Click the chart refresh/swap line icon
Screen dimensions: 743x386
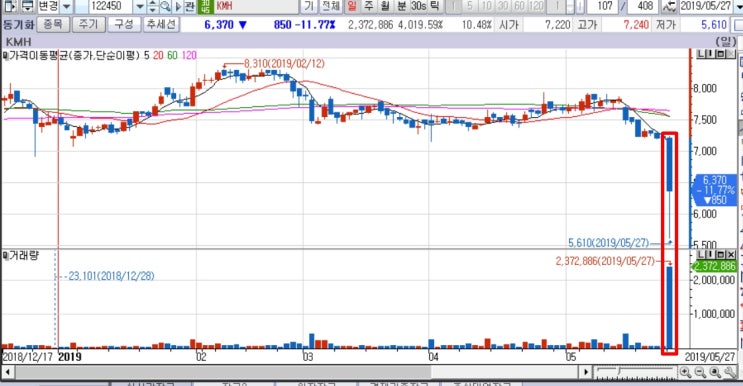[x=669, y=6]
